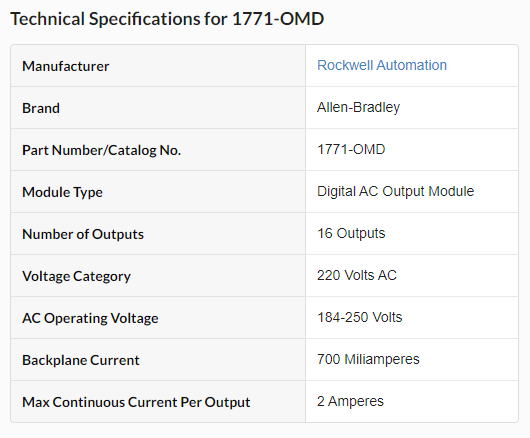
Task: Open the Rockwell Automation link
Action: (382, 65)
